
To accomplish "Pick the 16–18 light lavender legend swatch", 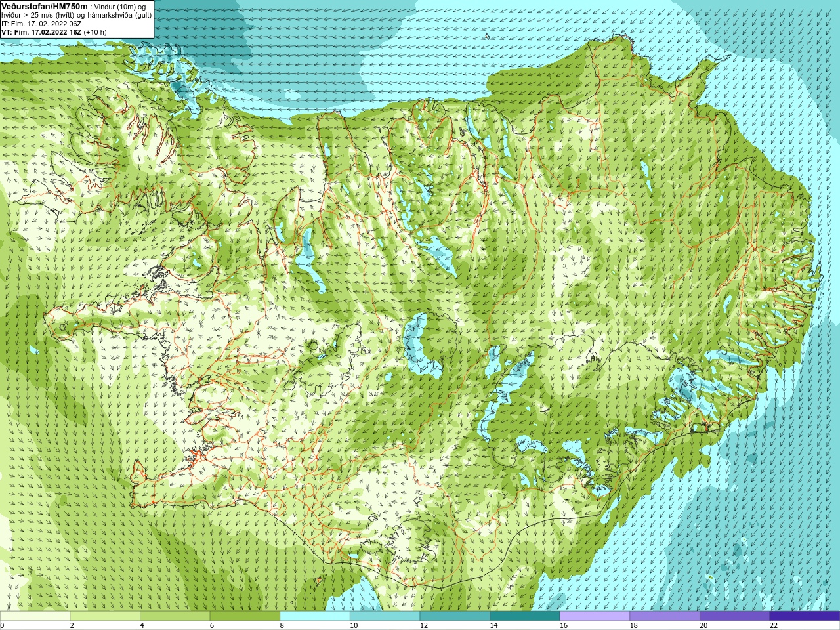I will [x=595, y=616].
